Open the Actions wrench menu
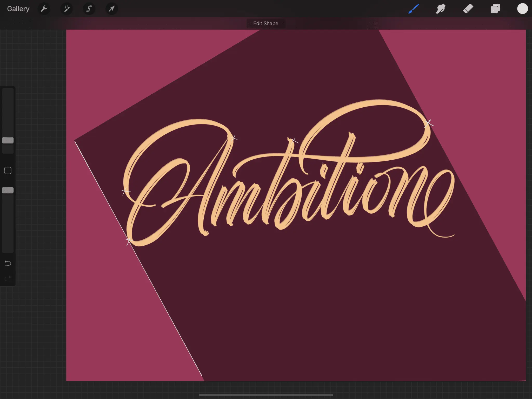The height and width of the screenshot is (399, 532). (44, 9)
